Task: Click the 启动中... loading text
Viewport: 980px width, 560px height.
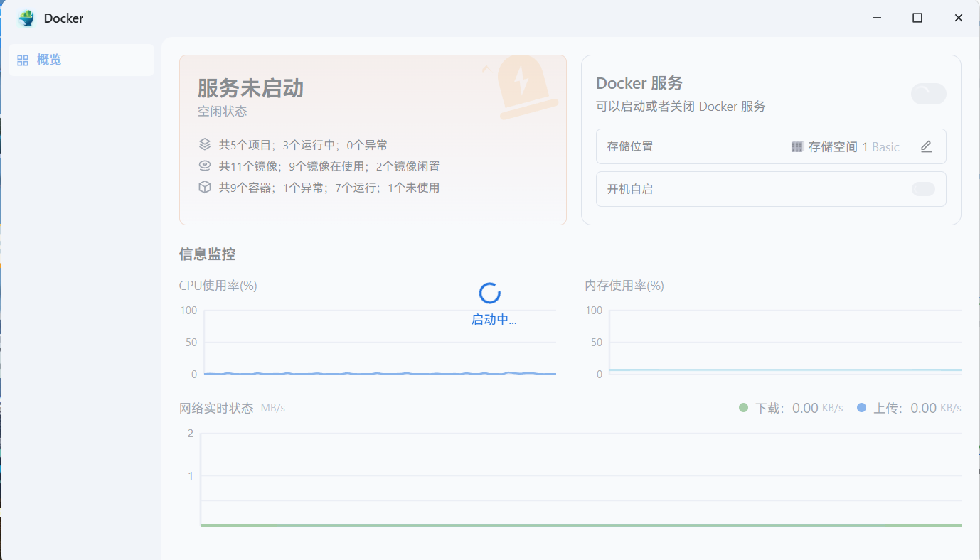Action: (494, 320)
